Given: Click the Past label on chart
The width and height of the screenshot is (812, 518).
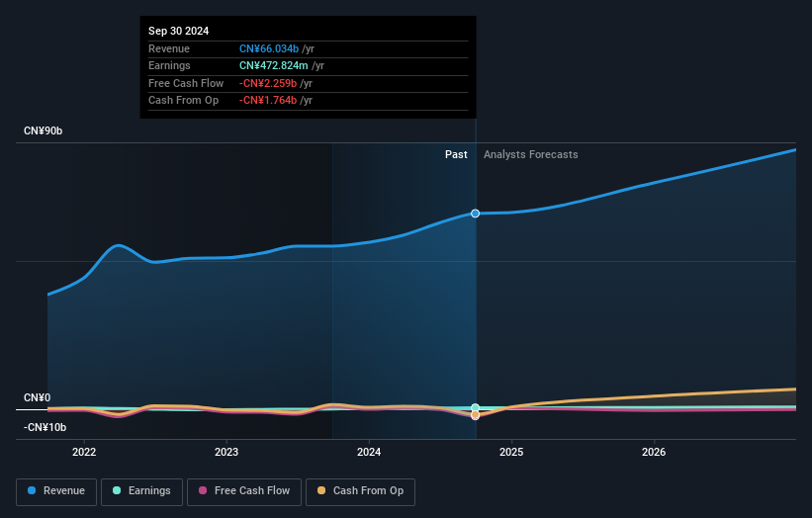Looking at the screenshot, I should pos(456,155).
